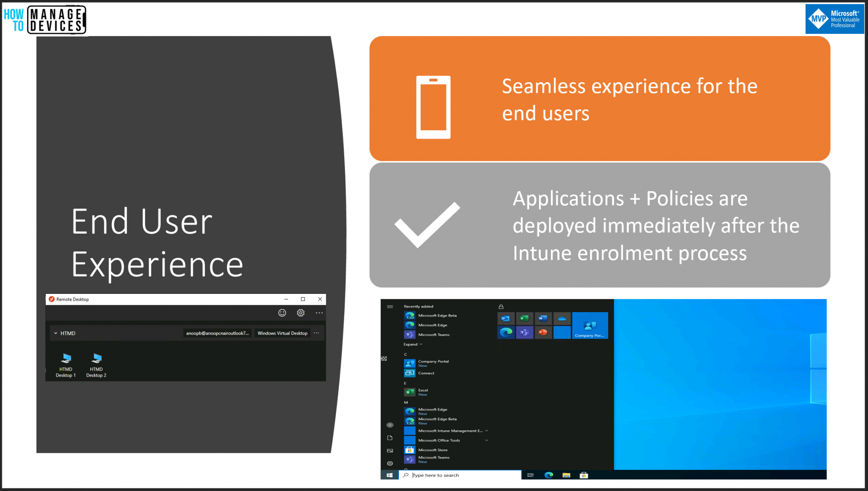Screen dimensions: 868x491
Task: Open the Remote Desktop workspace ellipsis options
Action: (316, 333)
